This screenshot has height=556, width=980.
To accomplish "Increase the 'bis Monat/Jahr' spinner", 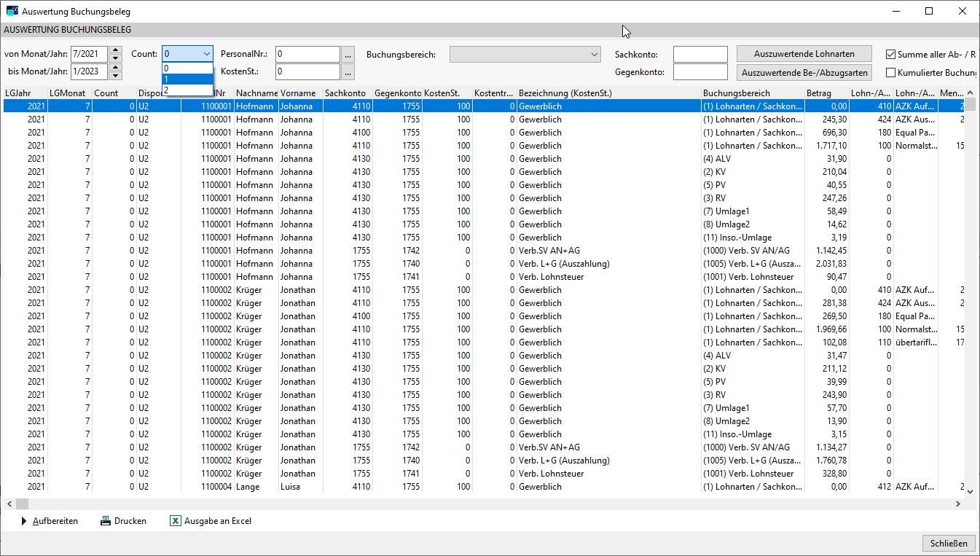I will (115, 68).
